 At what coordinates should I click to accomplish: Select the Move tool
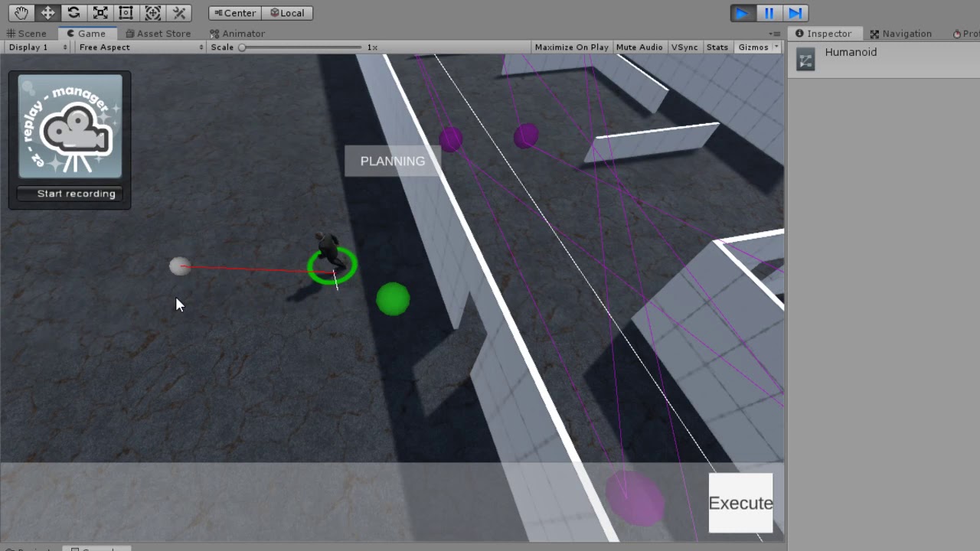click(x=47, y=13)
